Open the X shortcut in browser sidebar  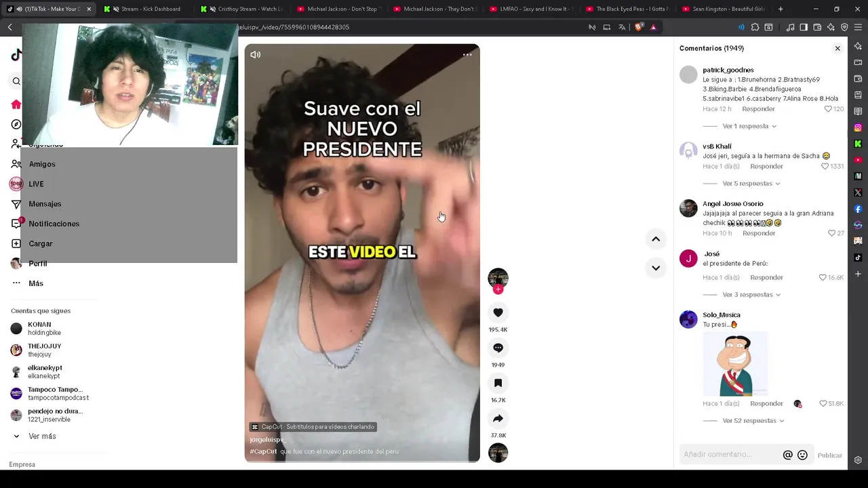858,192
